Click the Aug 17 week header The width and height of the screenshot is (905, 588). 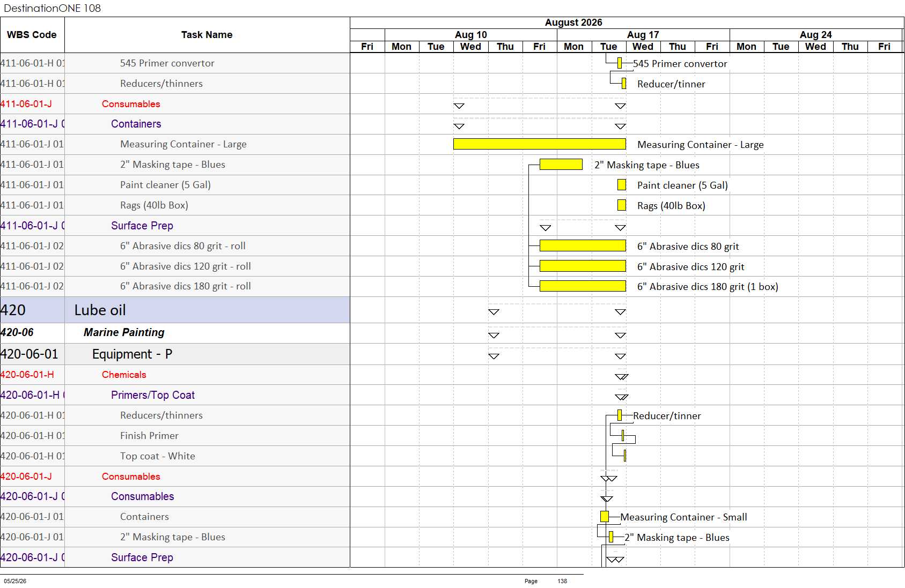pos(643,35)
